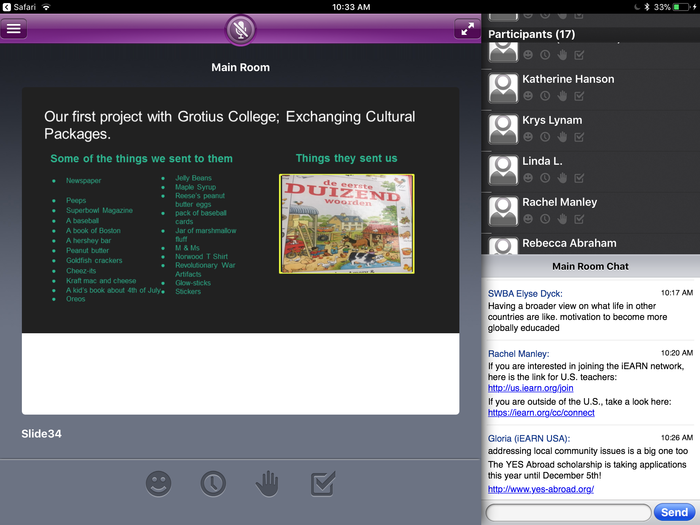The width and height of the screenshot is (700, 525).
Task: Click smiley icon under Krys Lynam
Action: point(528,137)
